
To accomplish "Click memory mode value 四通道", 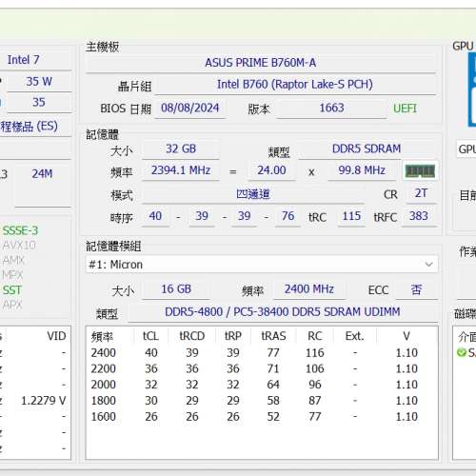I will tap(253, 194).
